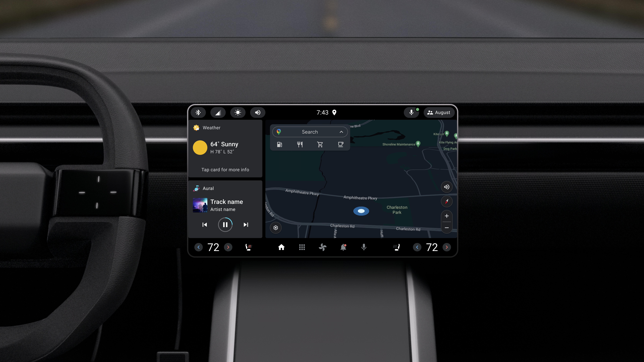
Task: Toggle the navigation compass icon
Action: coord(446,201)
